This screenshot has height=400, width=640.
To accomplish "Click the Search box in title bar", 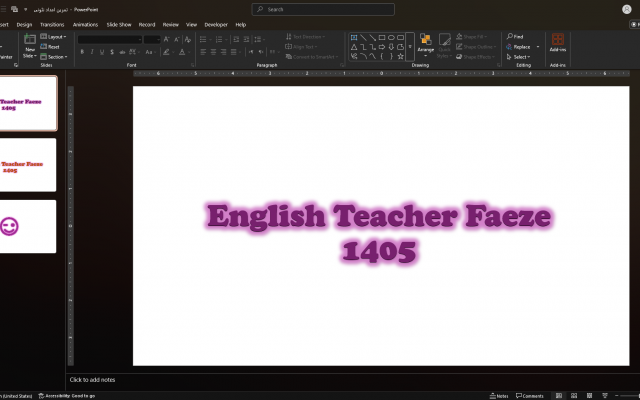I will tap(321, 9).
